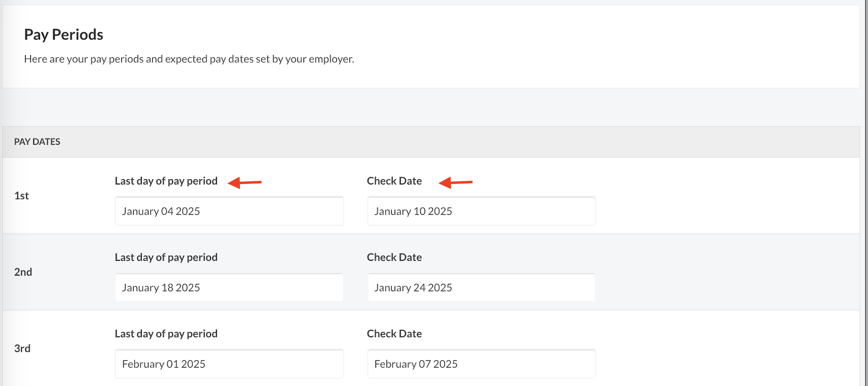Click the January 04 2025 date field

coord(229,211)
